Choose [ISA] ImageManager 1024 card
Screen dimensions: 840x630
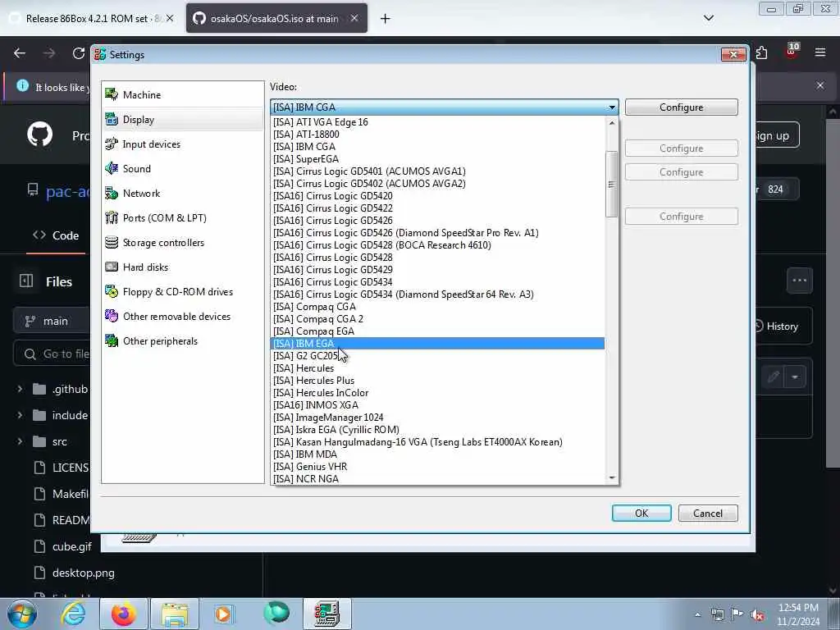438,418
